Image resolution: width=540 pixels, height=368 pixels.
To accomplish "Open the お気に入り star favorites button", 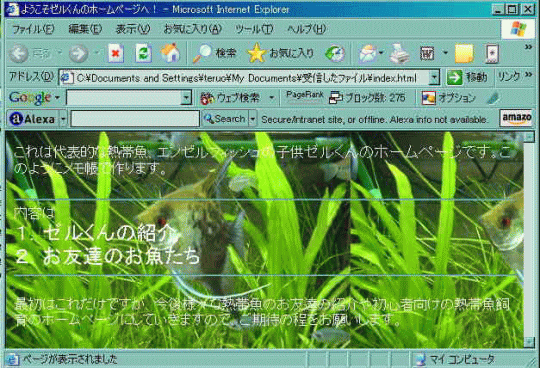I will tap(281, 53).
